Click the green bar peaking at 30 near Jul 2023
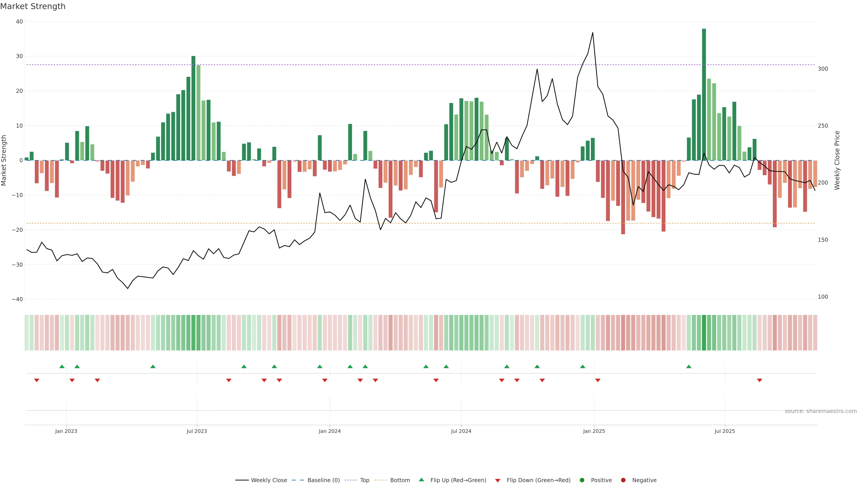The height and width of the screenshot is (488, 868). click(193, 108)
